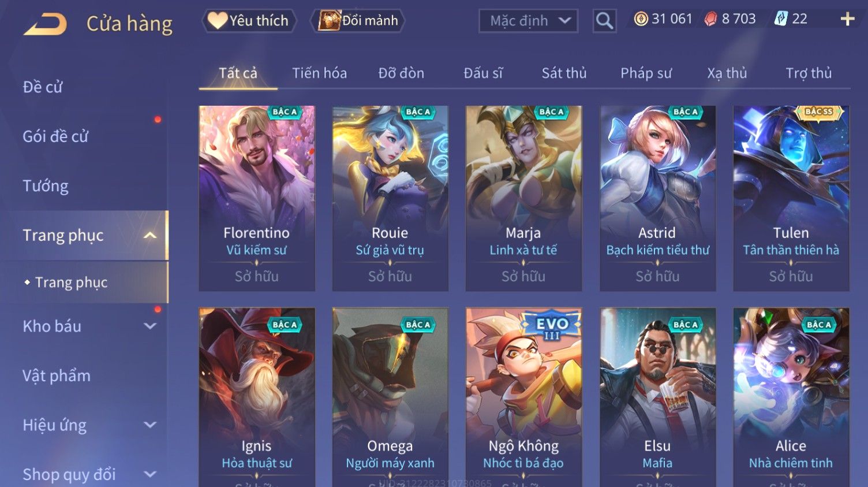
Task: Select the Tiến hóa tab
Action: [319, 73]
